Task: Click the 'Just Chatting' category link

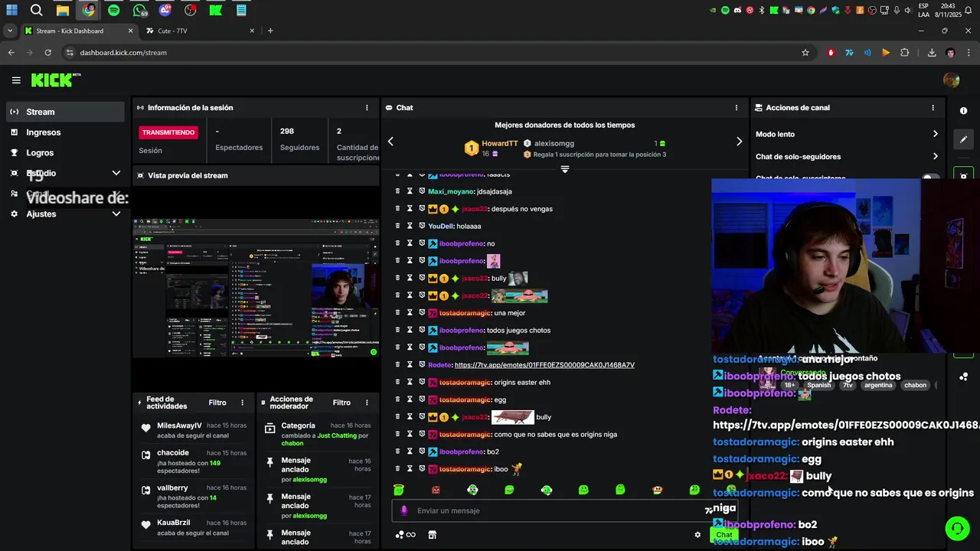Action: click(337, 435)
